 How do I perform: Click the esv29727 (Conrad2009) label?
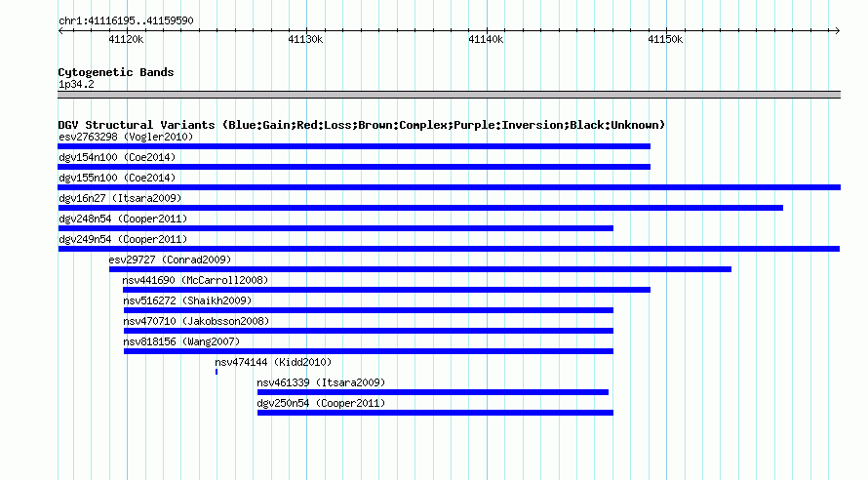pyautogui.click(x=170, y=260)
